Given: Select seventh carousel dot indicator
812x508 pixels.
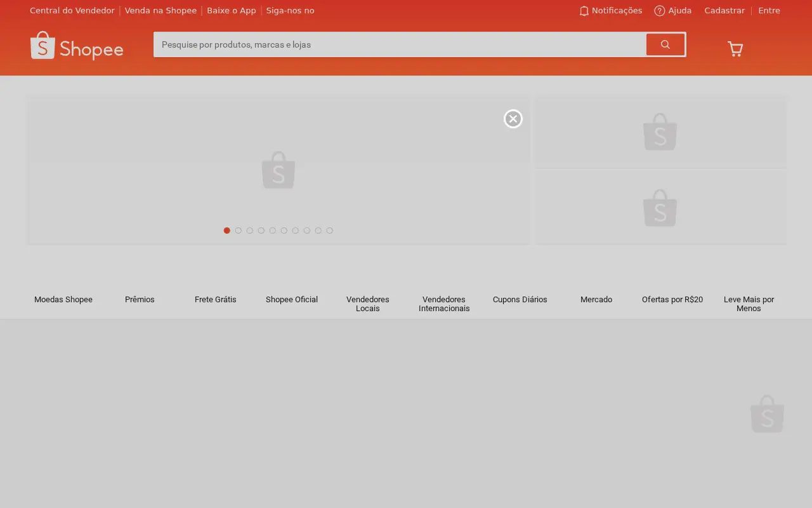Looking at the screenshot, I should (296, 231).
